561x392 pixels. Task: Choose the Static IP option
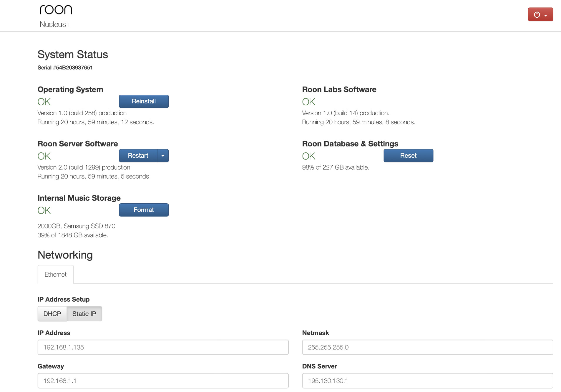click(84, 314)
